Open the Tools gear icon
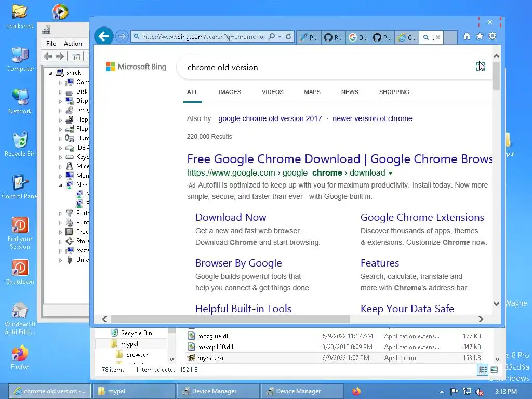 [493, 36]
